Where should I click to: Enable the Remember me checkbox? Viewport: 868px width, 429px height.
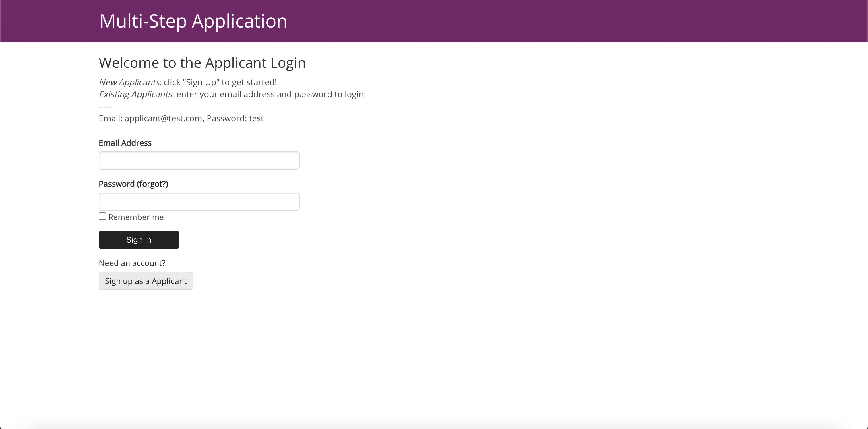tap(102, 216)
